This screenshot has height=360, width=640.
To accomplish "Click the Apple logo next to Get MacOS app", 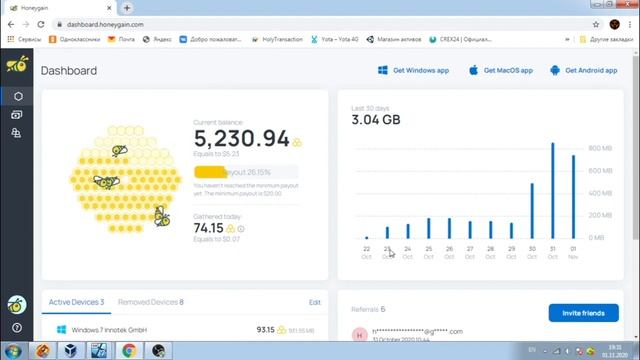I will pos(473,70).
